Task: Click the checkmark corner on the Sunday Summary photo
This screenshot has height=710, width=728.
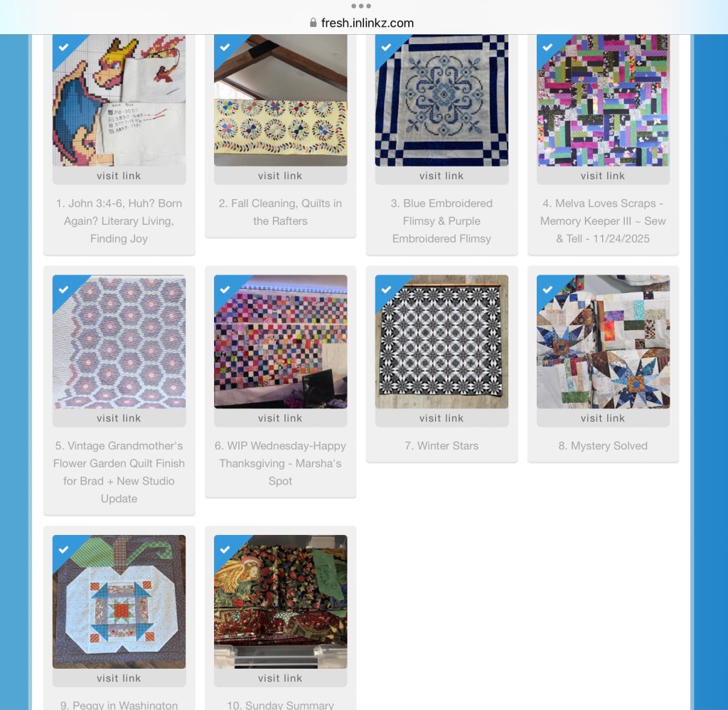Action: click(225, 549)
